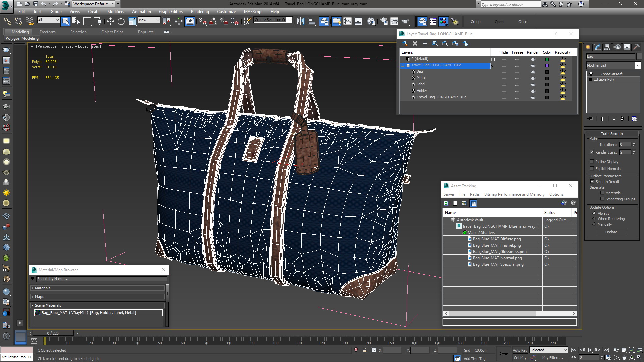This screenshot has width=644, height=362.
Task: Open the Utilities command panel tab
Action: coord(637,47)
